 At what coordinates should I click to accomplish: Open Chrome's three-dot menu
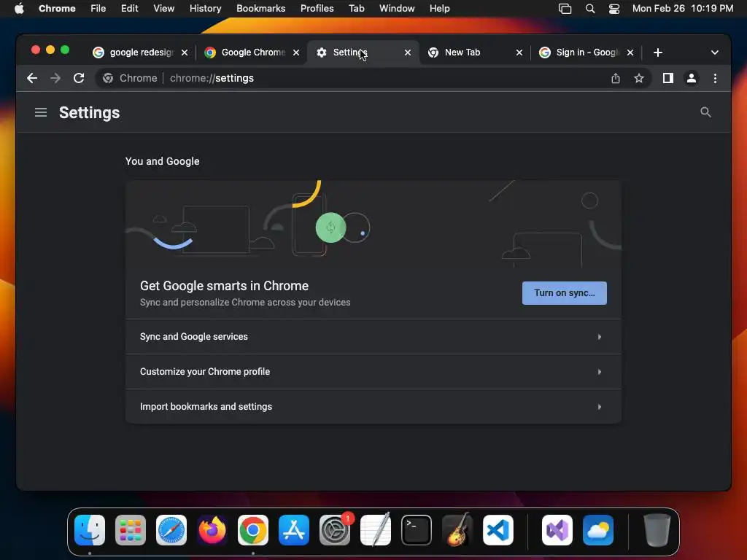[715, 78]
